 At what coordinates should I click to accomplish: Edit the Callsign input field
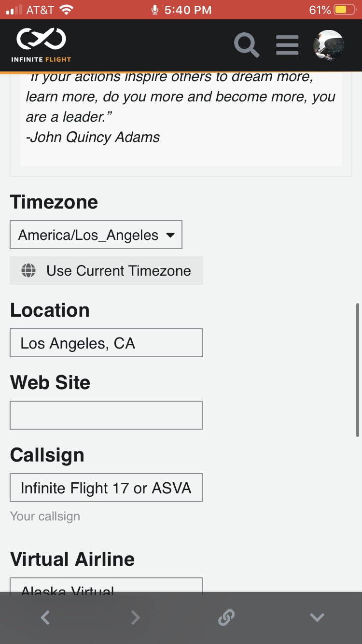[106, 488]
